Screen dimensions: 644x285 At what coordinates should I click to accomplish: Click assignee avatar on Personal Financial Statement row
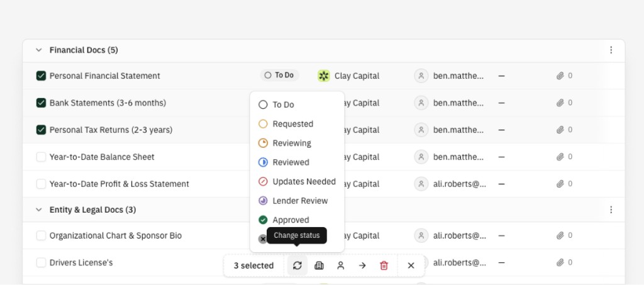(x=421, y=75)
